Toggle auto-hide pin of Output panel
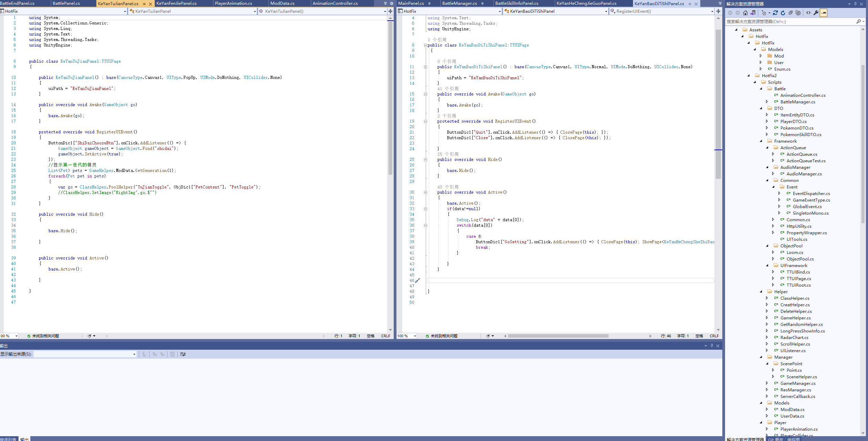The image size is (868, 441). 712,346
